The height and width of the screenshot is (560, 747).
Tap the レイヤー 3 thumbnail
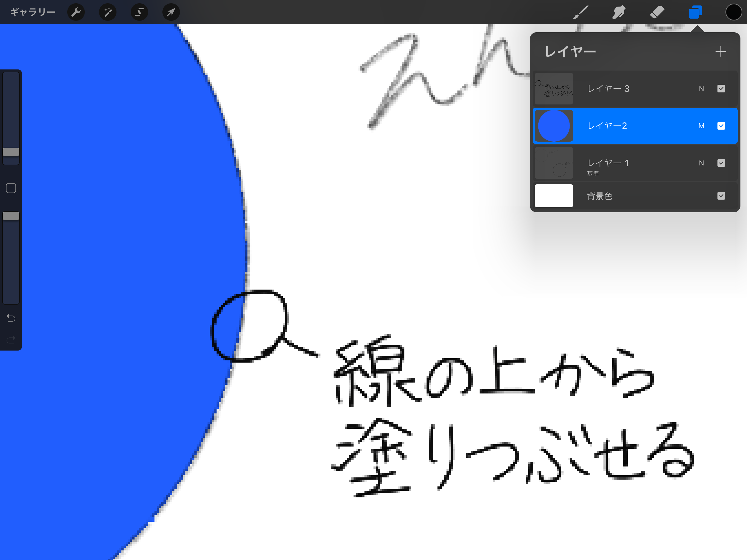[x=554, y=89]
